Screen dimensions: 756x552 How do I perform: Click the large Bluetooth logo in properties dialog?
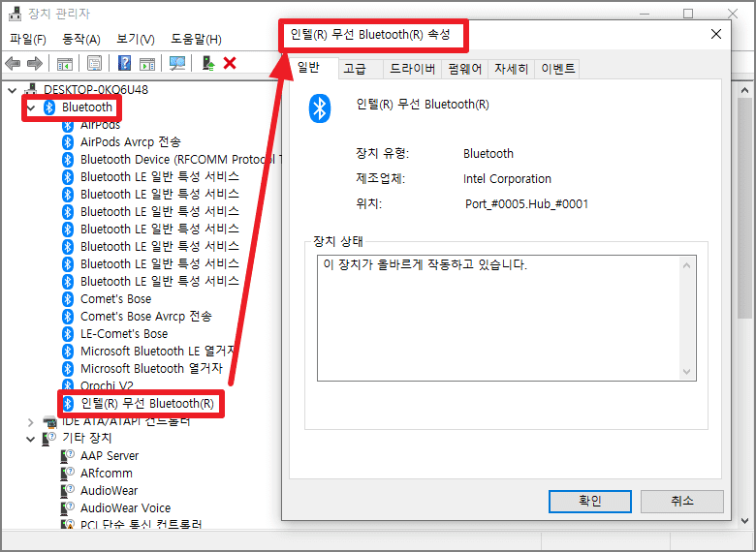(320, 108)
